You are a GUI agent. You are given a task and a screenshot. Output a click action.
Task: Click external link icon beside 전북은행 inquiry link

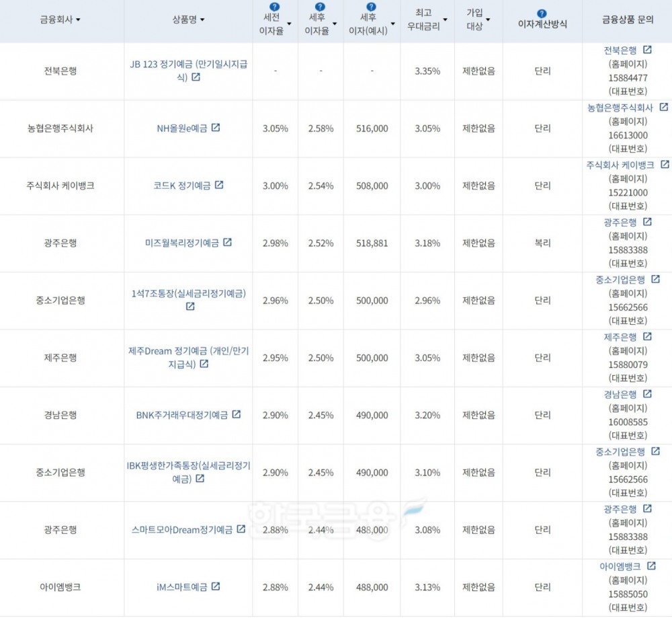pyautogui.click(x=646, y=49)
